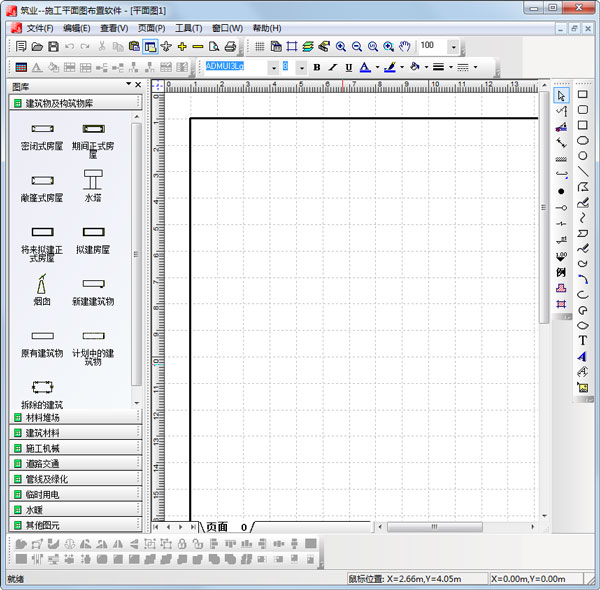600x590 pixels.
Task: Pick the 拟建房屋 symbol
Action: click(93, 240)
